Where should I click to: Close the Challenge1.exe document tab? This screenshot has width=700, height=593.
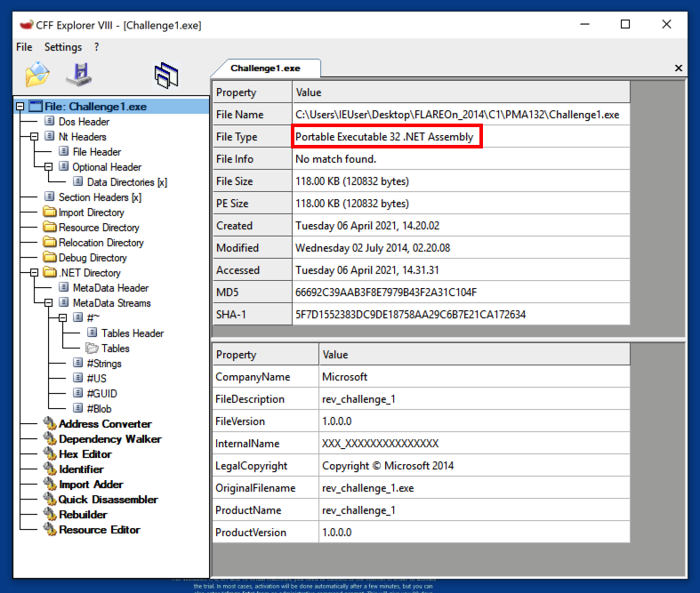click(678, 68)
